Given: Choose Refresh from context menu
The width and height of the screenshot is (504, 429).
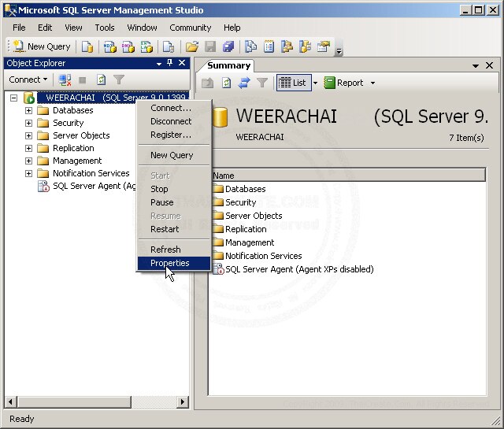Looking at the screenshot, I should pos(173,250).
